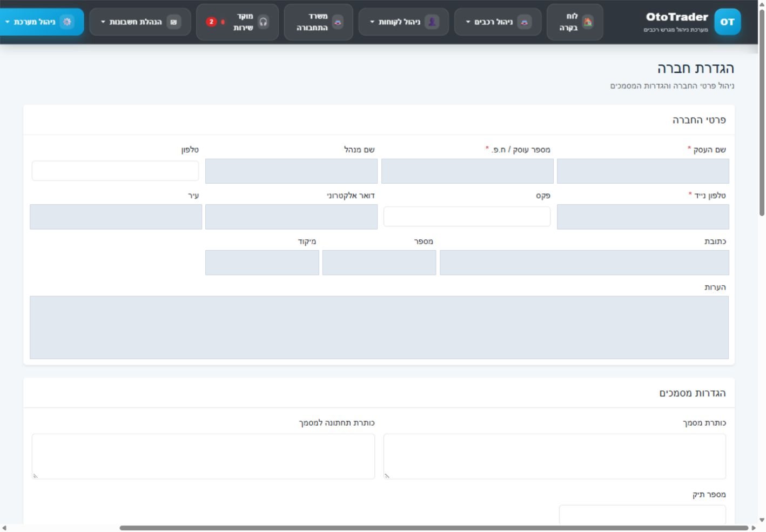Focus the טלפון נייד input field

(x=643, y=217)
